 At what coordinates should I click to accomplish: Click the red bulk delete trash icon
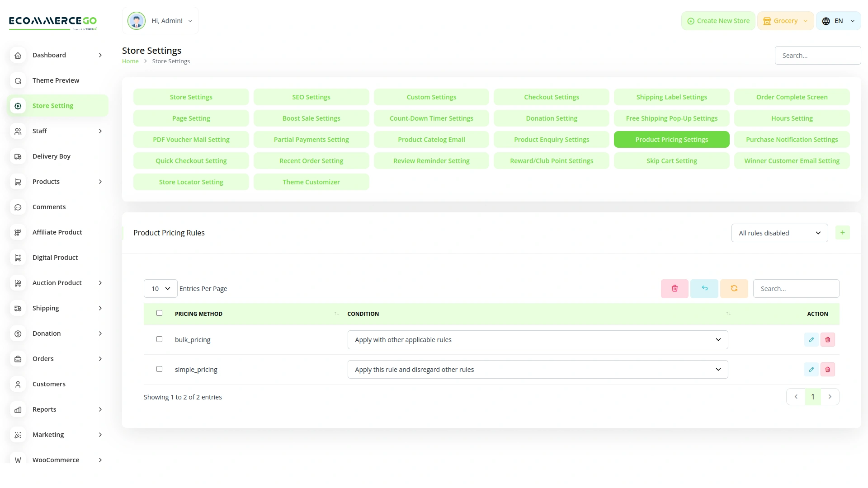click(x=675, y=288)
